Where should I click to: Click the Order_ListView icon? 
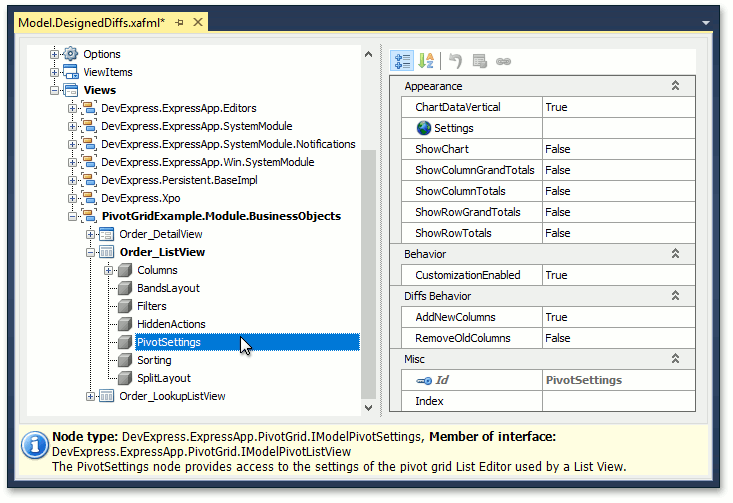[107, 252]
